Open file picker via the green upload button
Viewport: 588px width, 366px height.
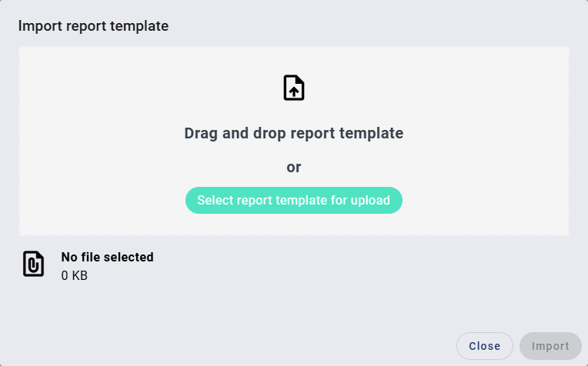[294, 201]
